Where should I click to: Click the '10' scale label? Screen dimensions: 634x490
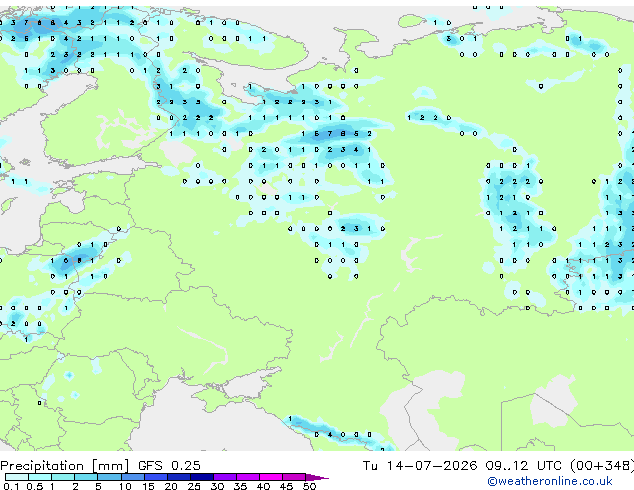[125, 486]
